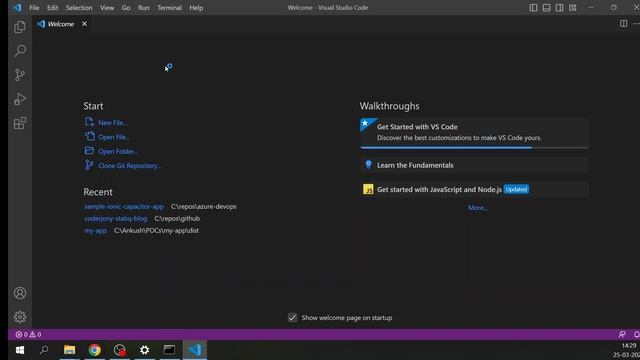Click the Get Started star icon
This screenshot has height=360, width=640.
(365, 124)
